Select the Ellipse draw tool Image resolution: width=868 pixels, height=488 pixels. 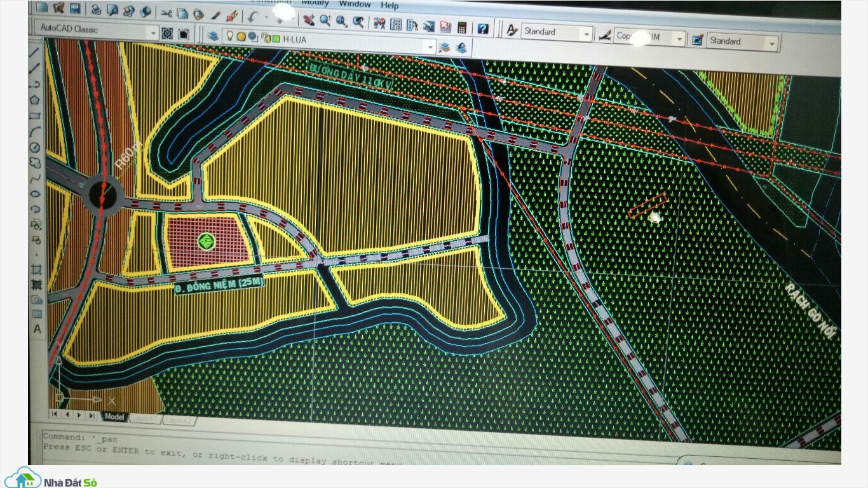click(36, 193)
